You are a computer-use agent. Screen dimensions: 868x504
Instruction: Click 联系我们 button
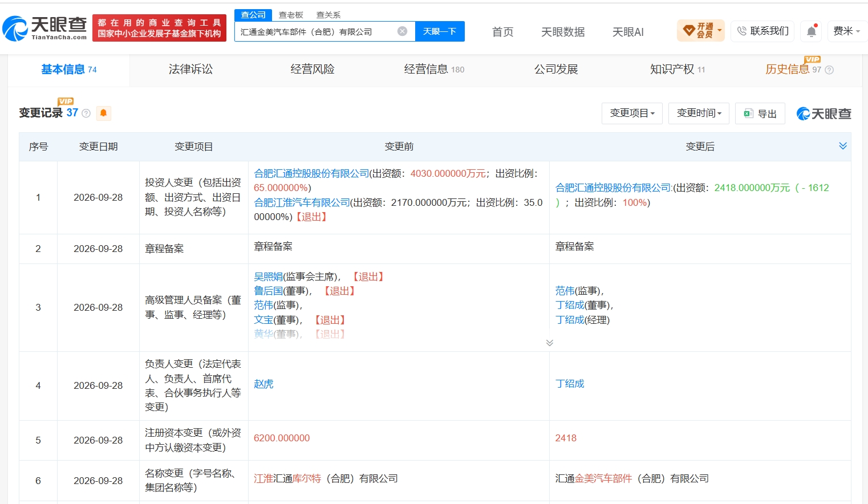763,31
